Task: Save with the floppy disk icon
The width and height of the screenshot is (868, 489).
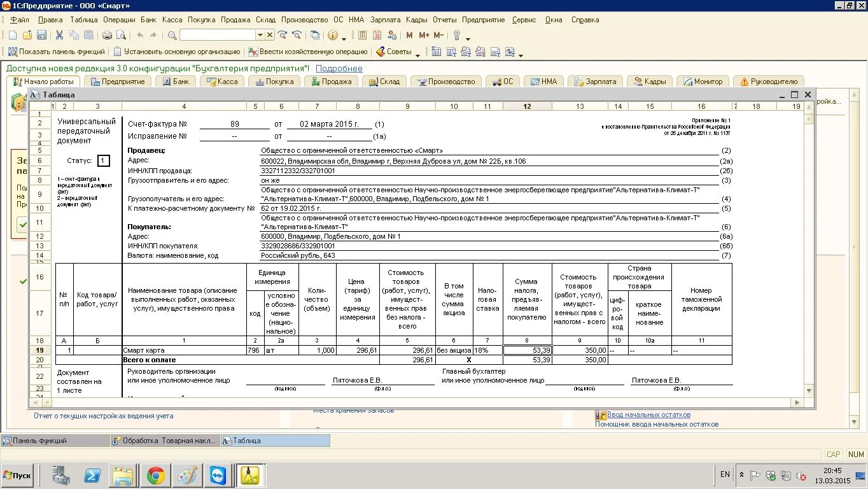Action: click(x=41, y=35)
